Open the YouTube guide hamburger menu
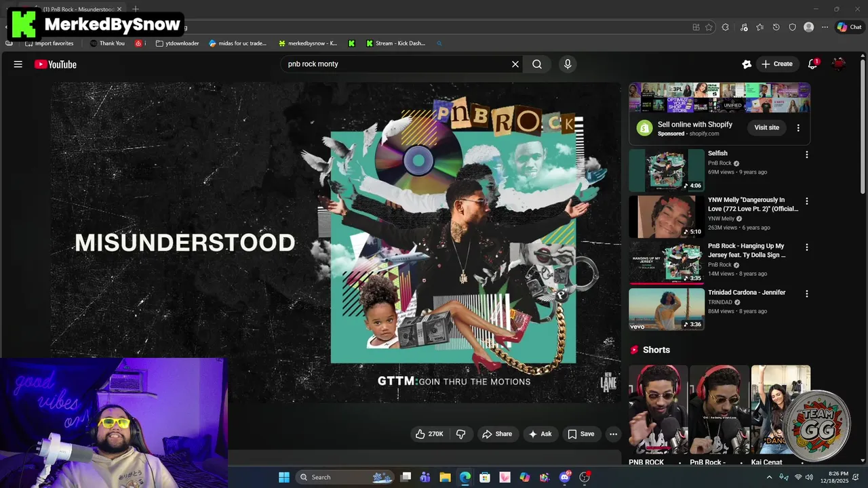 (18, 64)
